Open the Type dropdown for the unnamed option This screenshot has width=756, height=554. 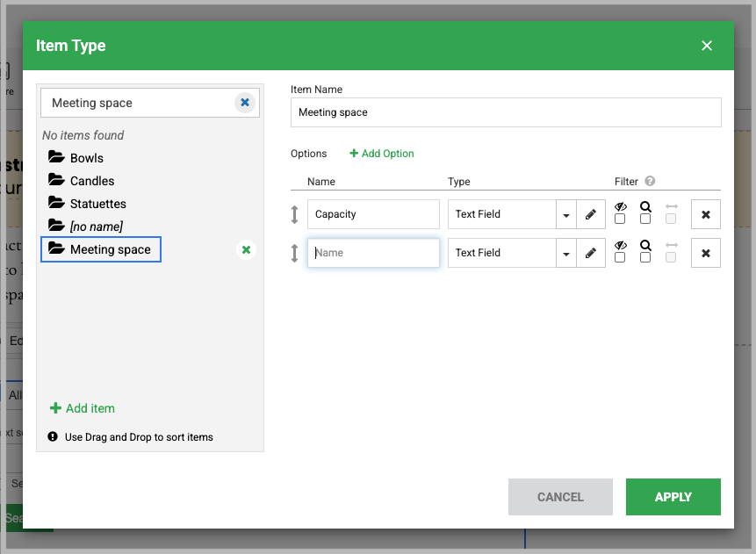pyautogui.click(x=565, y=253)
